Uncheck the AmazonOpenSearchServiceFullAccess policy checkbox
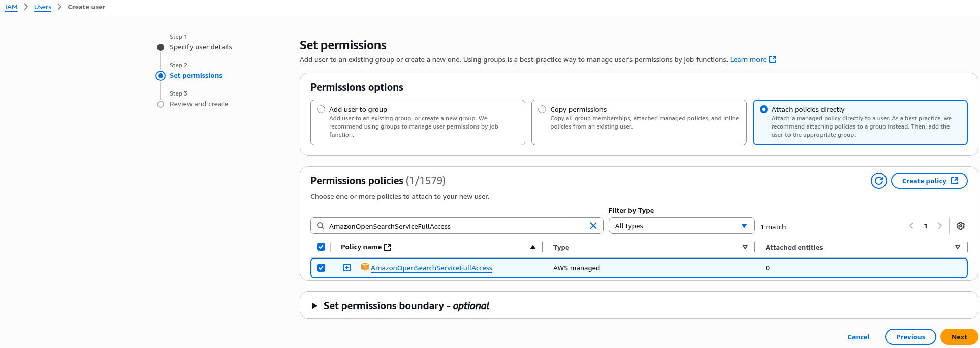This screenshot has height=348, width=980. [x=321, y=268]
